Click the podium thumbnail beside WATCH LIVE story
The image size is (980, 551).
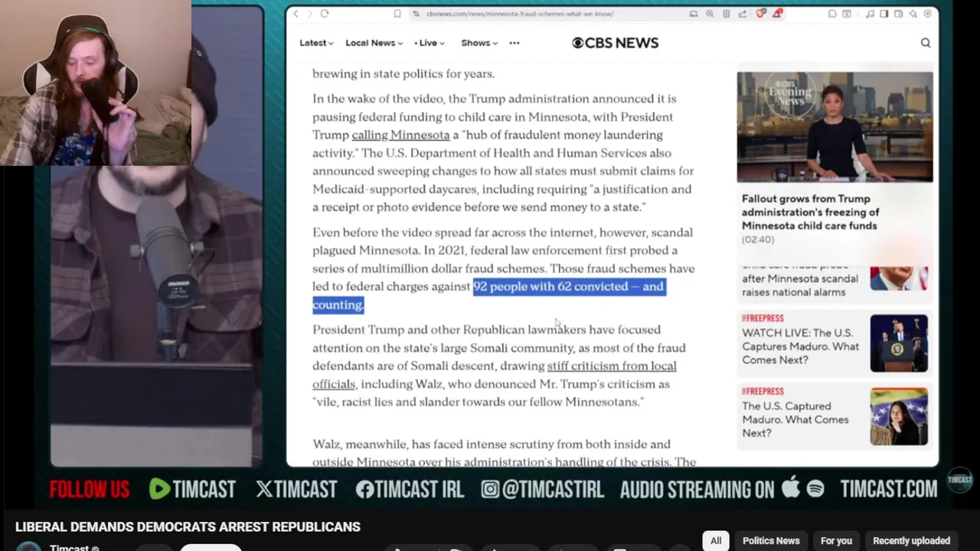[x=899, y=343]
